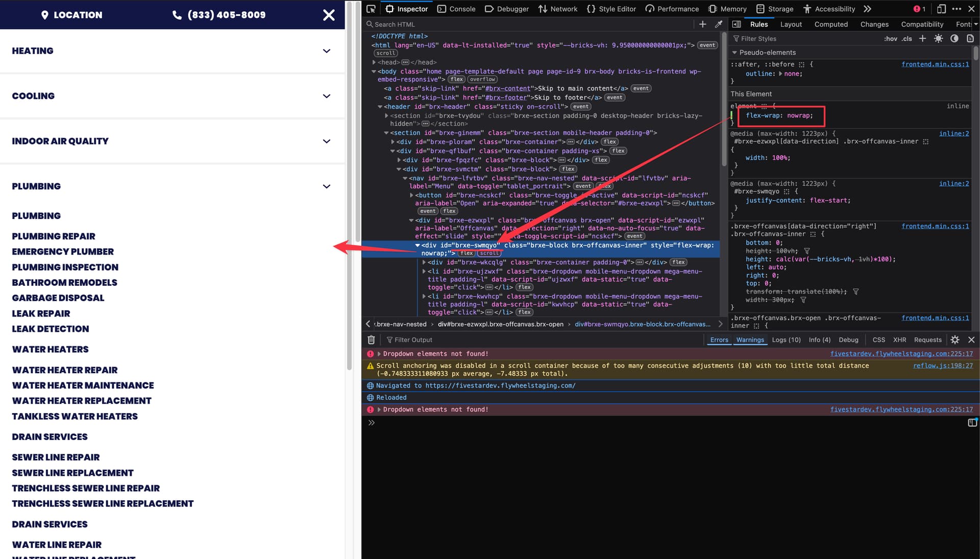Toggle dark color scheme simulation icon
The width and height of the screenshot is (980, 559).
tap(954, 39)
